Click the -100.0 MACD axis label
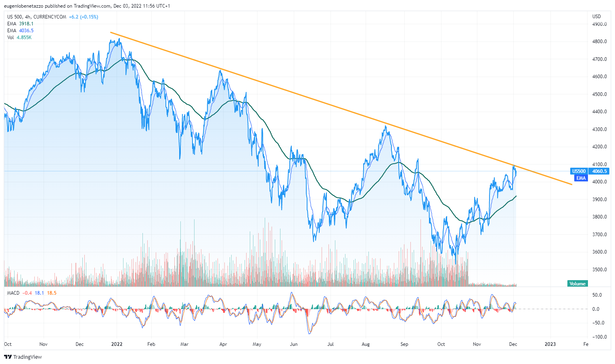 point(600,337)
